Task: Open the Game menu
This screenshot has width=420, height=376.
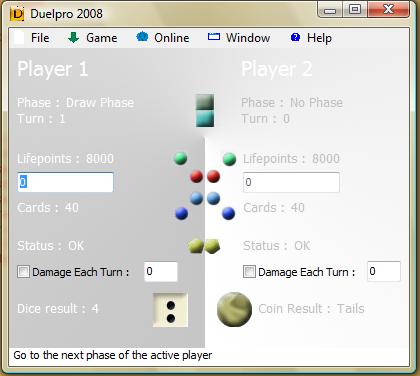Action: 92,38
